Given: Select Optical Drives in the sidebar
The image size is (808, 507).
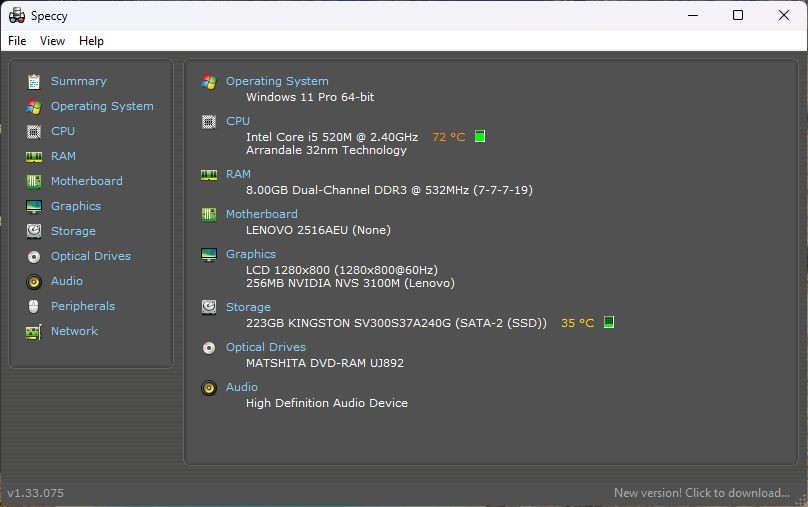Looking at the screenshot, I should (91, 256).
